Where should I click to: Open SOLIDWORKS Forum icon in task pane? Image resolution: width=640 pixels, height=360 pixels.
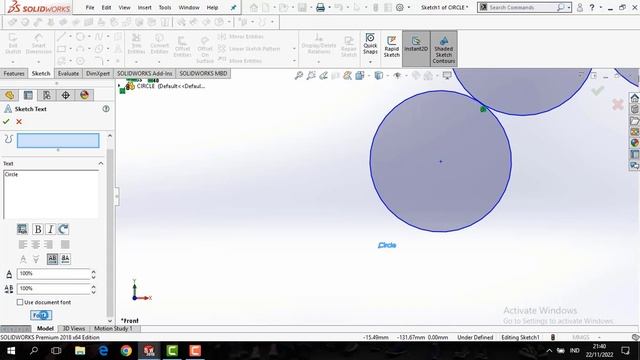point(634,165)
